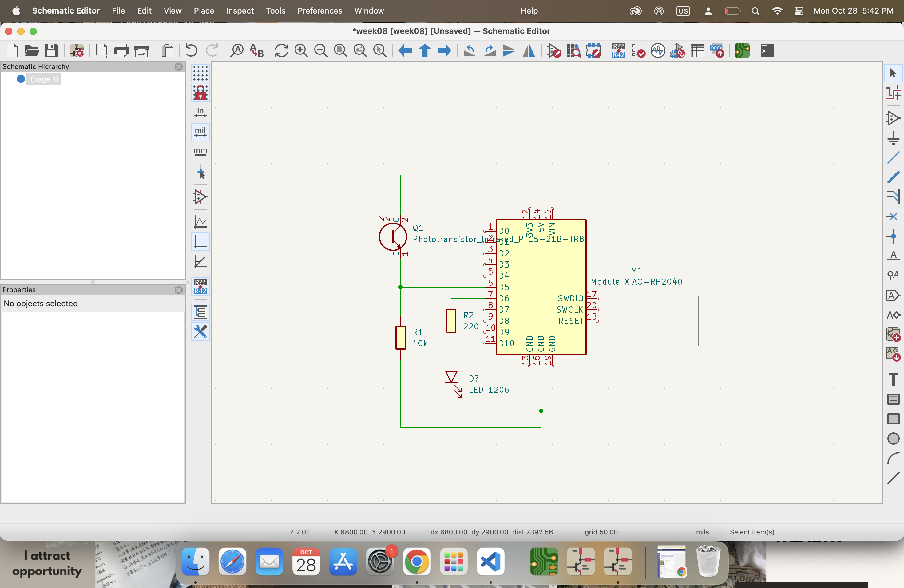Mirror selection horizontally

pos(529,50)
